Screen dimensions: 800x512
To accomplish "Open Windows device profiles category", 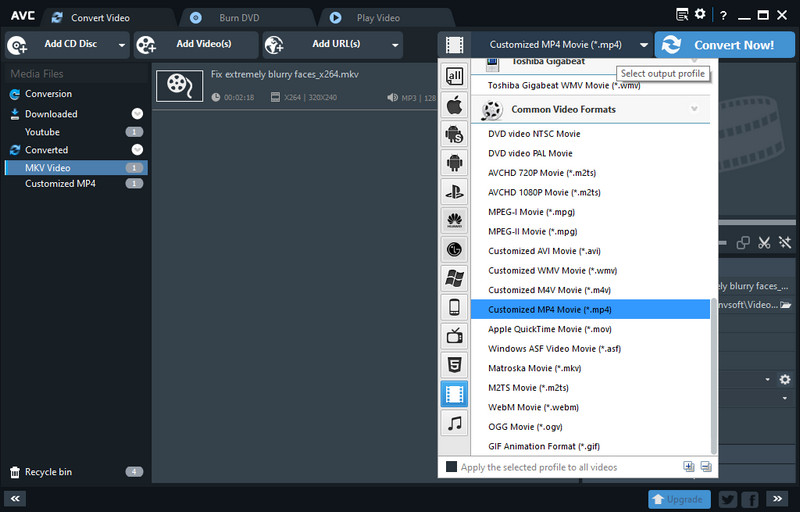I will (x=454, y=278).
